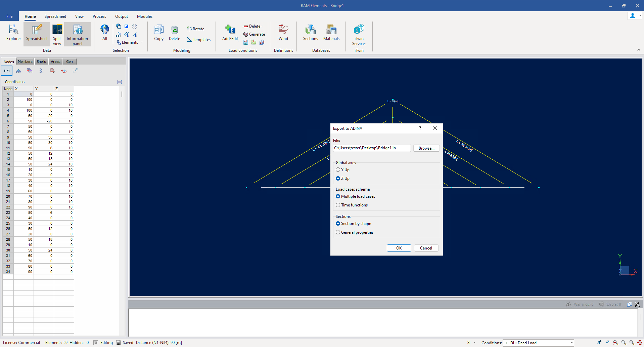Switch to the Modules ribbon tab
Screen dimensions: 644x347
coord(144,16)
